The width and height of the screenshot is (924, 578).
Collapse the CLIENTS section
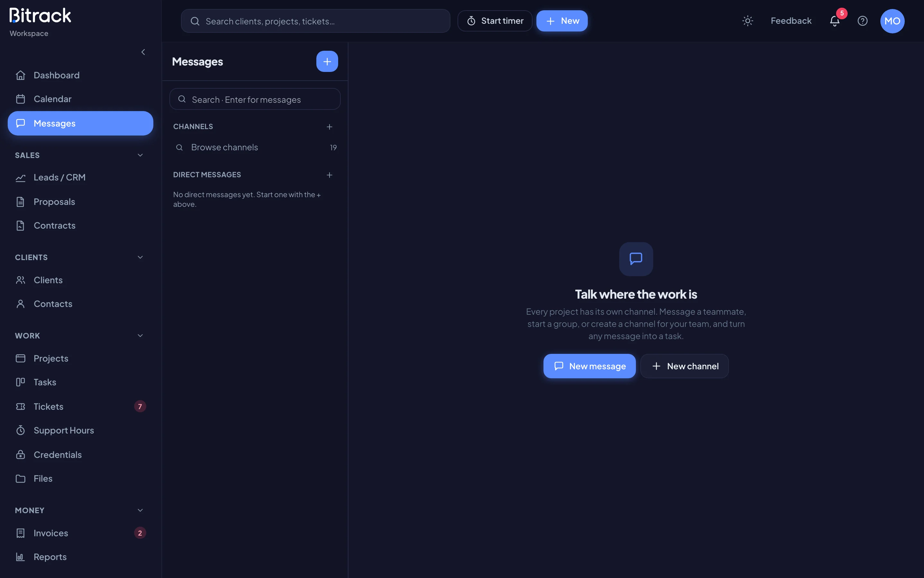tap(140, 257)
